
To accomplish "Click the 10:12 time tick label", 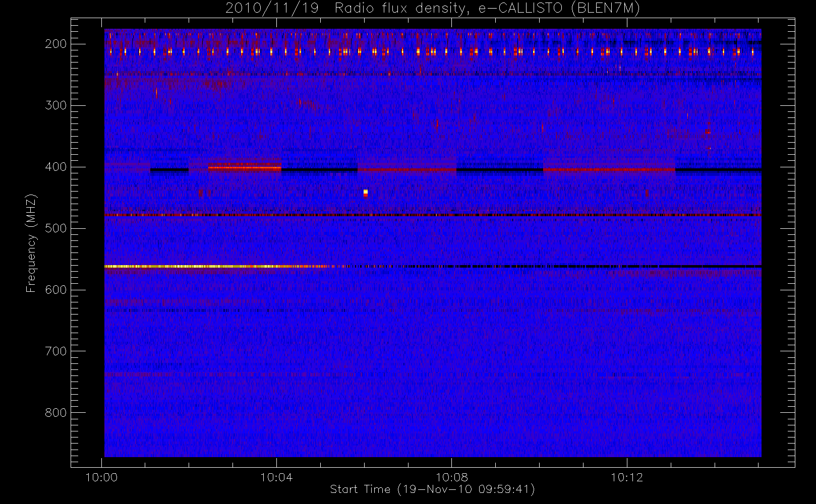I will coord(626,477).
